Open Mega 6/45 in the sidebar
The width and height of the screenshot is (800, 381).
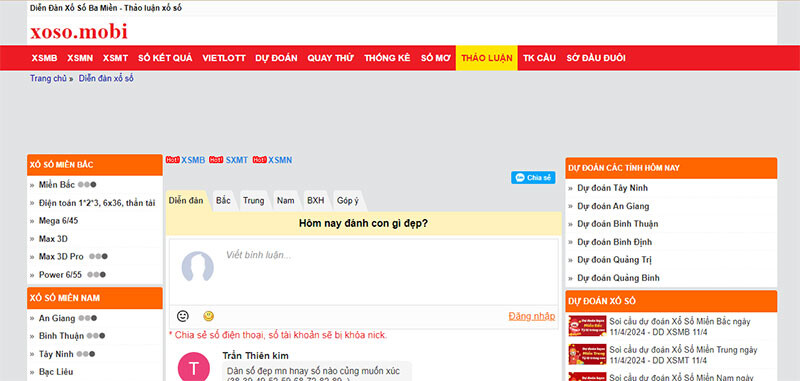tap(59, 221)
